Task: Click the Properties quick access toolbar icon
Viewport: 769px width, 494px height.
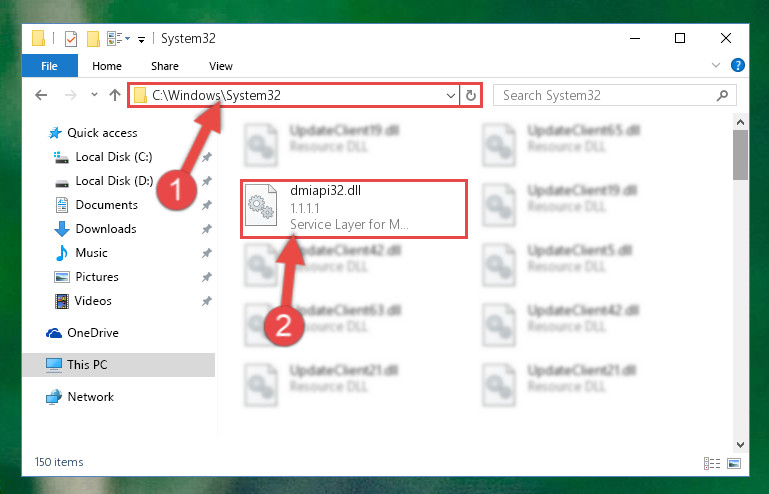Action: (71, 38)
